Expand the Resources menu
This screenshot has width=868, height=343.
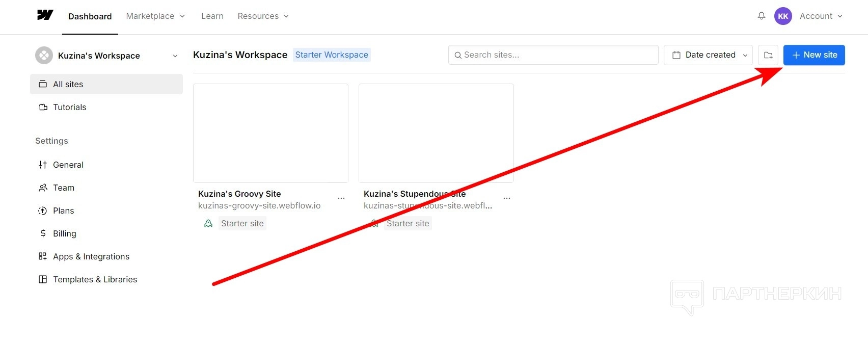click(263, 16)
